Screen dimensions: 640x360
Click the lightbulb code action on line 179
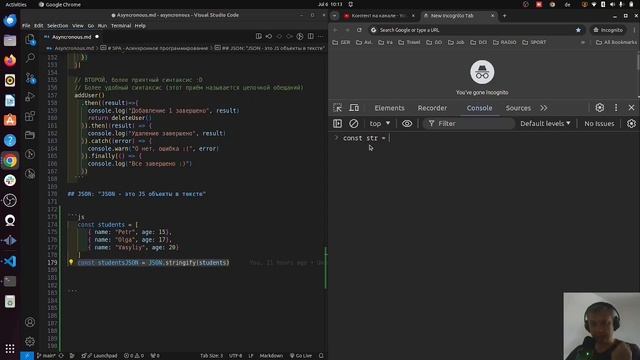coord(71,262)
